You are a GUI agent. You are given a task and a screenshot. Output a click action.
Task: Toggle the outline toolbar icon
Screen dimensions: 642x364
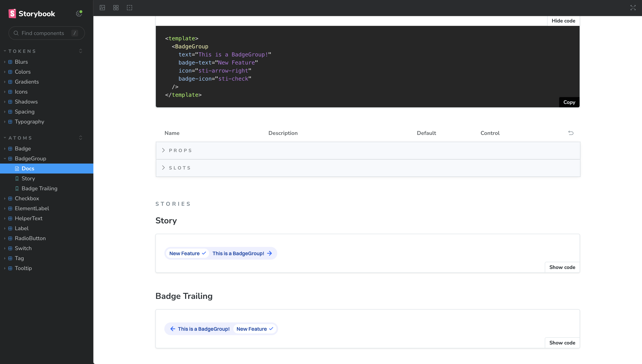129,8
